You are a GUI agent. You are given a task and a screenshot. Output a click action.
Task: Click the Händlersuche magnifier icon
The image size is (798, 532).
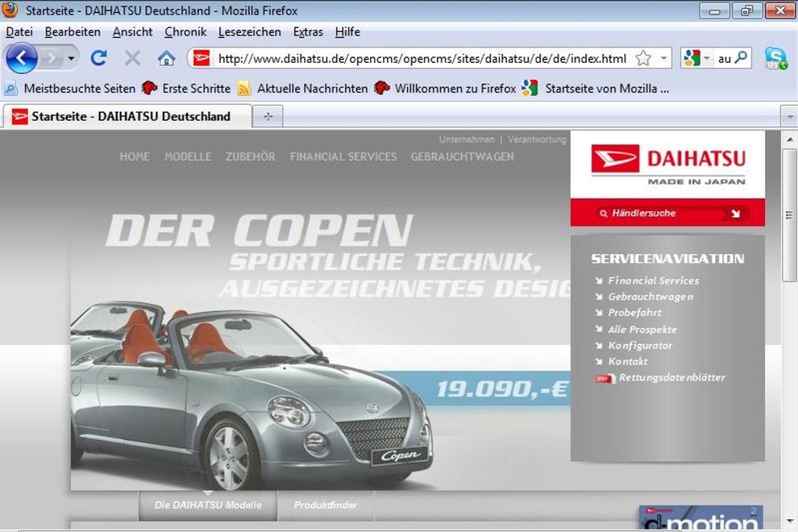604,214
